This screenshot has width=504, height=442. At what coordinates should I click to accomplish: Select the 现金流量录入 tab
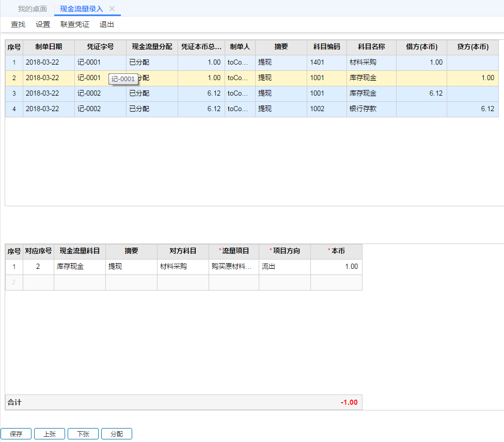(81, 9)
